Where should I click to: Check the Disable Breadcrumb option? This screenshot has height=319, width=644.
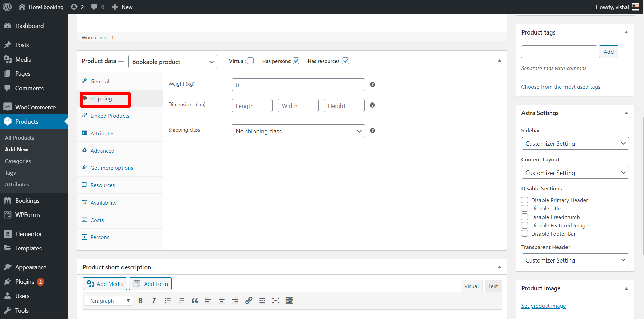tap(525, 217)
